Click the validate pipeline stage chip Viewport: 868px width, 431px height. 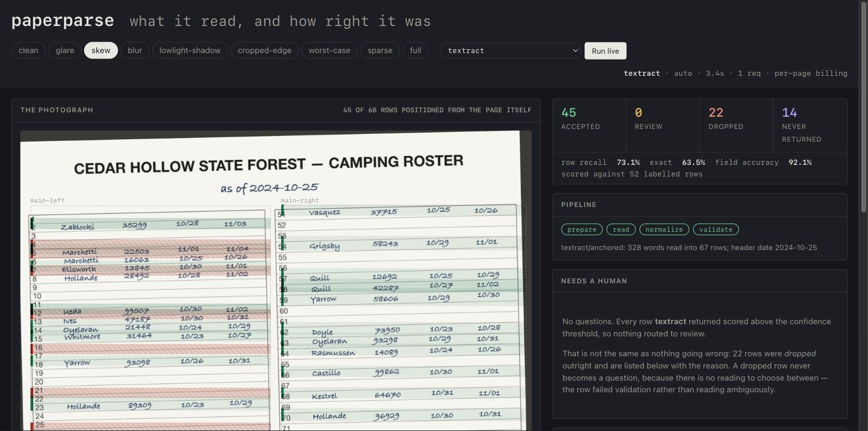(x=716, y=230)
